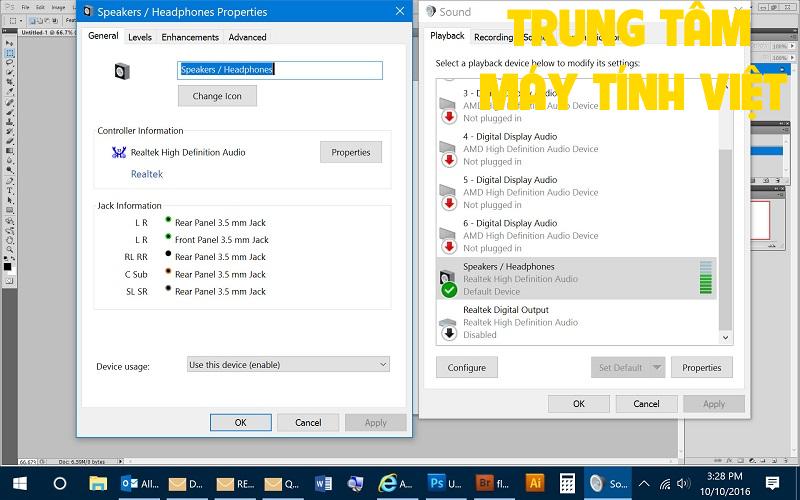Select the Zoom tool in Photoshop
Image resolution: width=800 pixels, height=500 pixels.
tap(9, 249)
